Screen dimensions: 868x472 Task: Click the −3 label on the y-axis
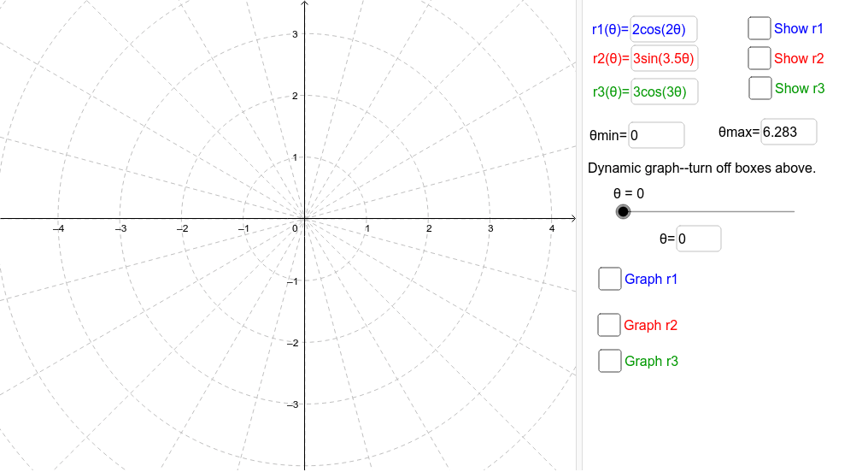pyautogui.click(x=291, y=404)
